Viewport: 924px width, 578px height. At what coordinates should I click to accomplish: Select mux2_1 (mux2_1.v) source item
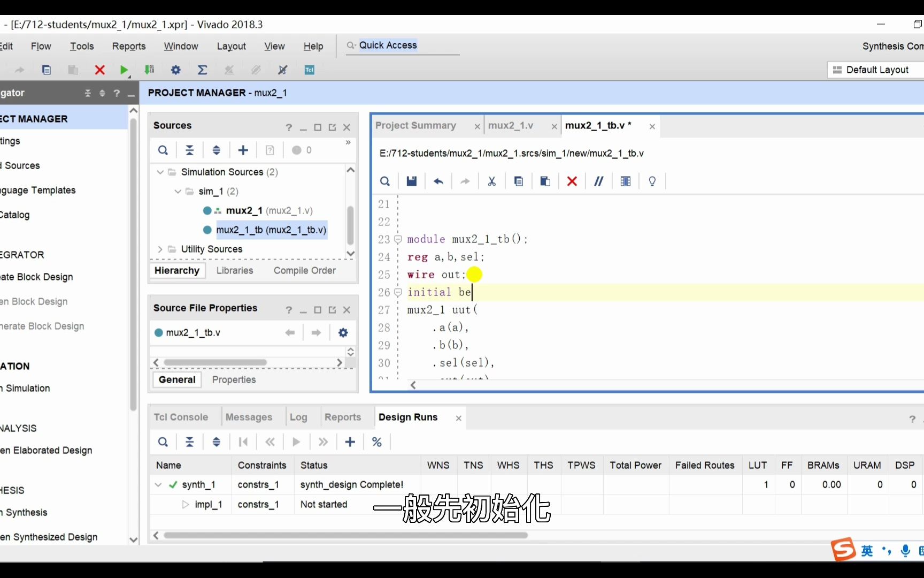coord(269,210)
